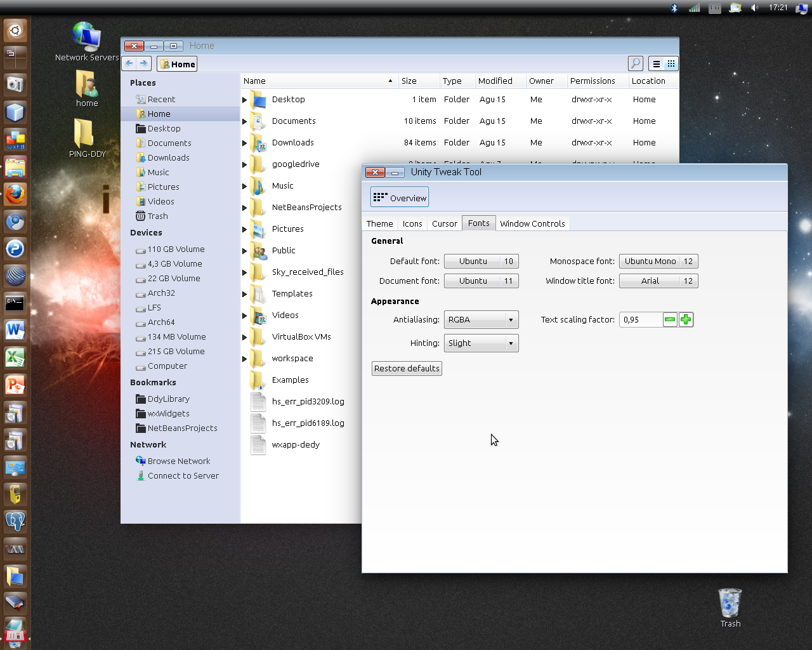This screenshot has height=650, width=812.
Task: Increase text scaling with the plus button
Action: [x=686, y=319]
